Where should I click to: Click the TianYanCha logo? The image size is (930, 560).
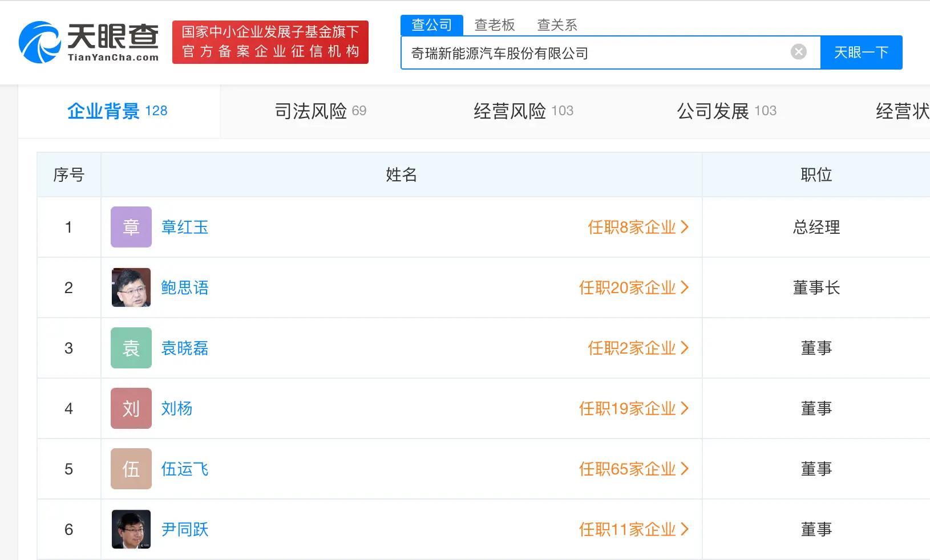coord(88,42)
